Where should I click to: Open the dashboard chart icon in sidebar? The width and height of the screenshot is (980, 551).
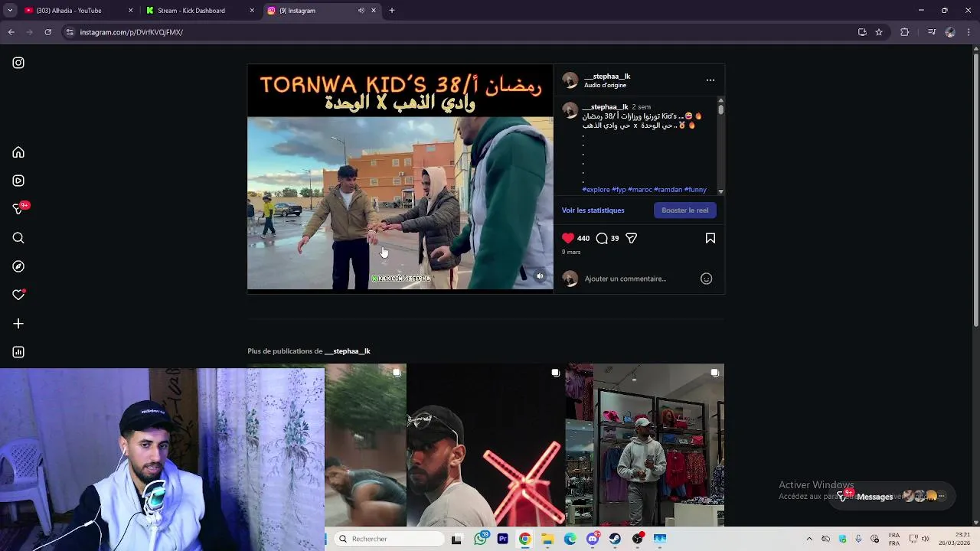(x=18, y=352)
